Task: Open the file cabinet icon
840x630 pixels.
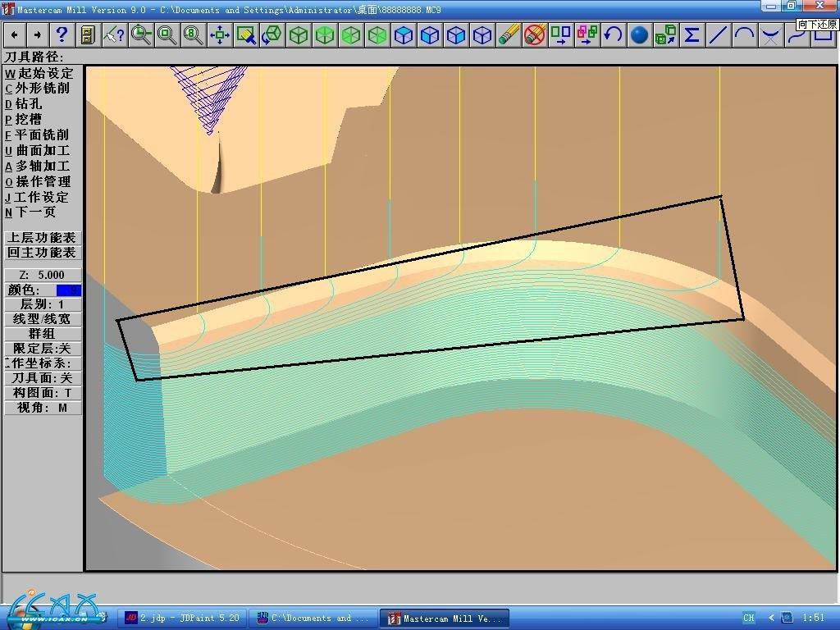Action: 88,35
